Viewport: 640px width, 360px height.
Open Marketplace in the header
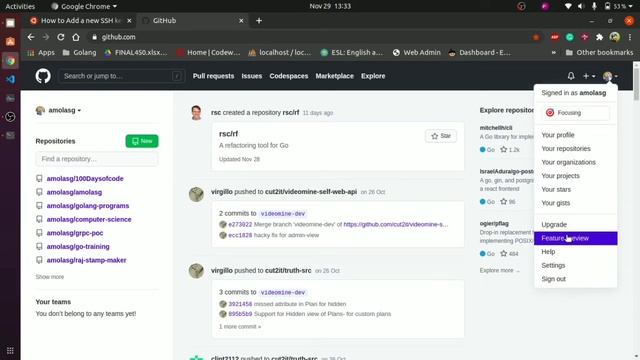point(334,76)
